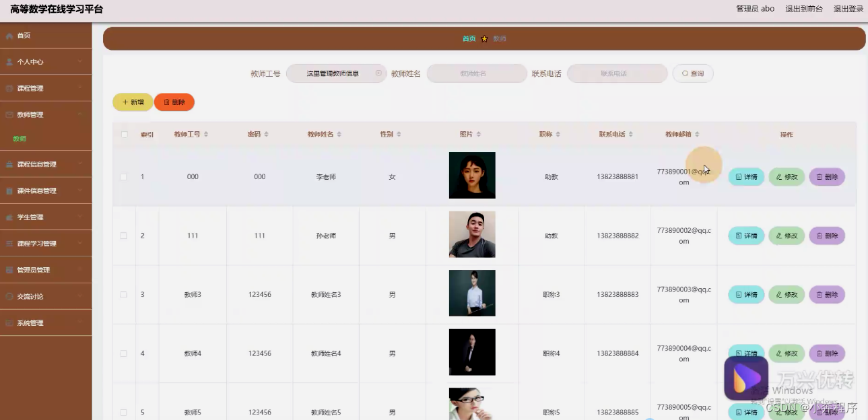
Task: Open 详情 for 孙老师 row
Action: (746, 236)
